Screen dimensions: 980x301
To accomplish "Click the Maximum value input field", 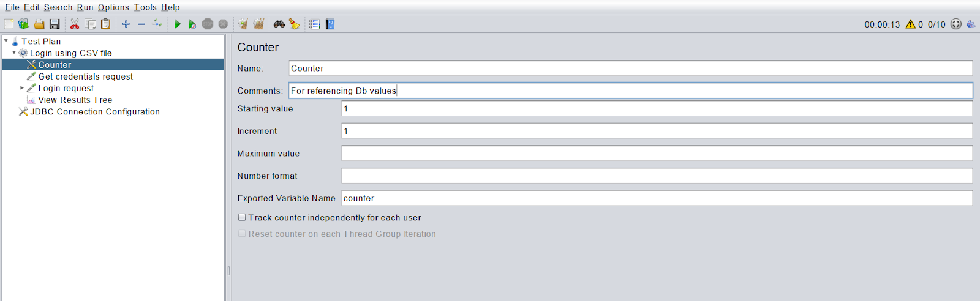I will 657,154.
